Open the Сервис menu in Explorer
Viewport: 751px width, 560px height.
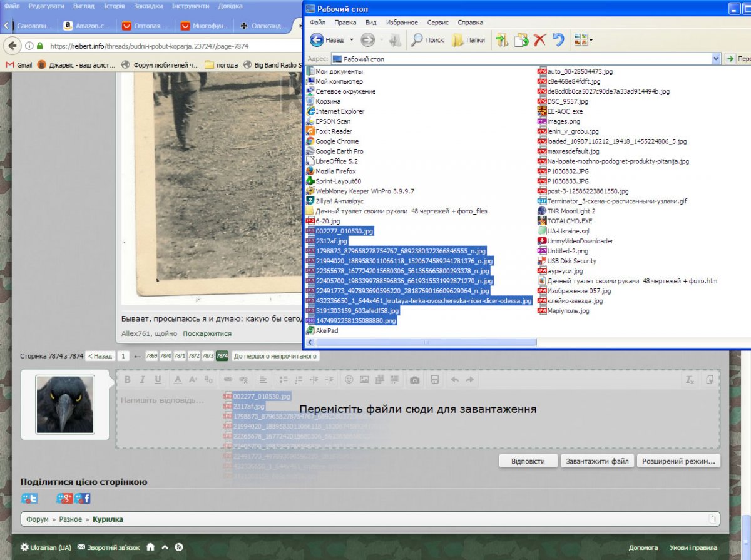pos(438,23)
